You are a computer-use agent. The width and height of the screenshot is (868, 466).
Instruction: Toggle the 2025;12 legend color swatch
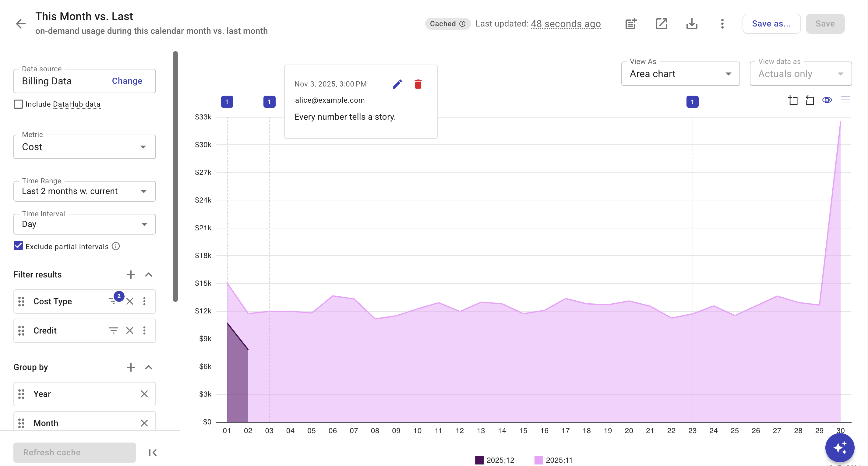coord(479,460)
